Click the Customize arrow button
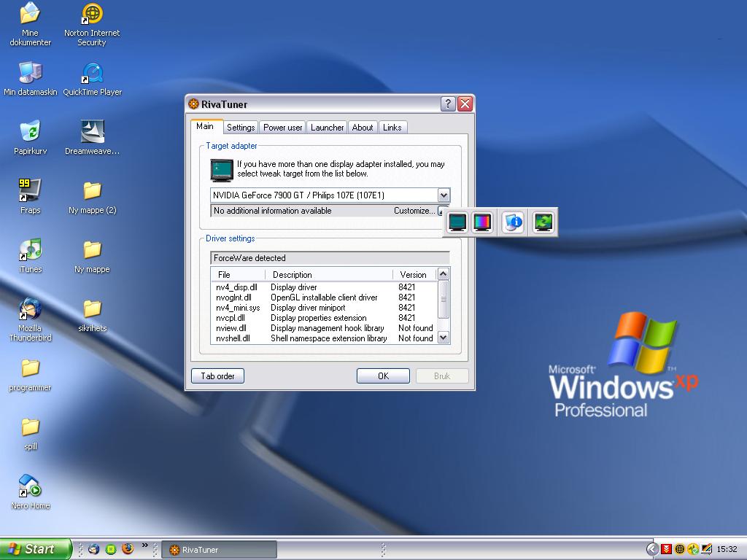Image resolution: width=747 pixels, height=560 pixels. [x=441, y=211]
